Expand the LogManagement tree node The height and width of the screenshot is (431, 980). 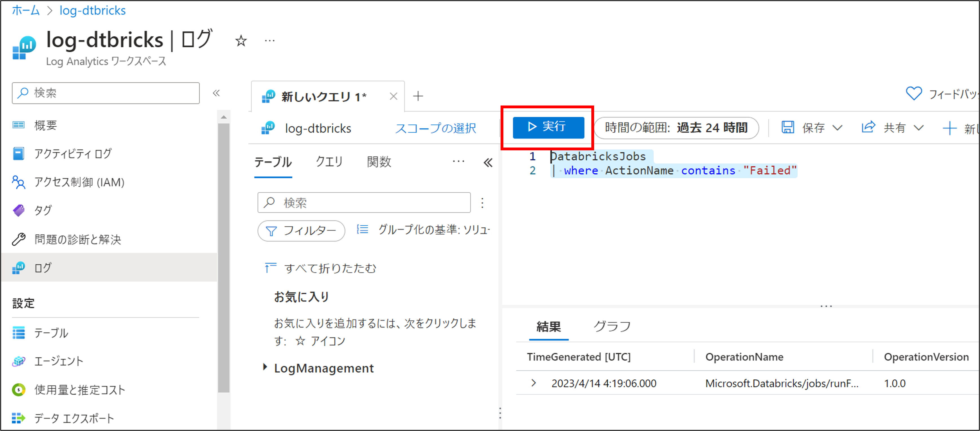265,368
